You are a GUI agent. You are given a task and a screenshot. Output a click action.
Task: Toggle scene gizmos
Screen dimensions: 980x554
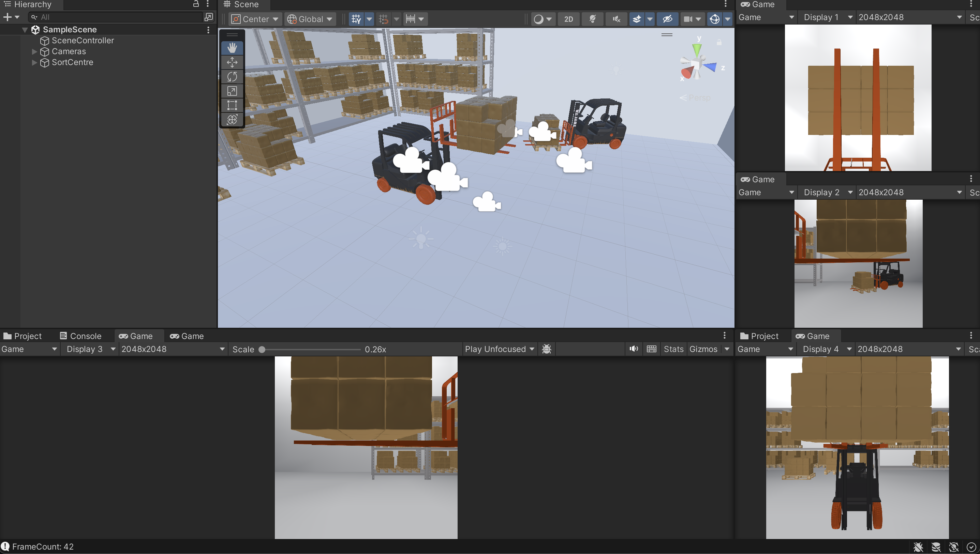pyautogui.click(x=715, y=19)
